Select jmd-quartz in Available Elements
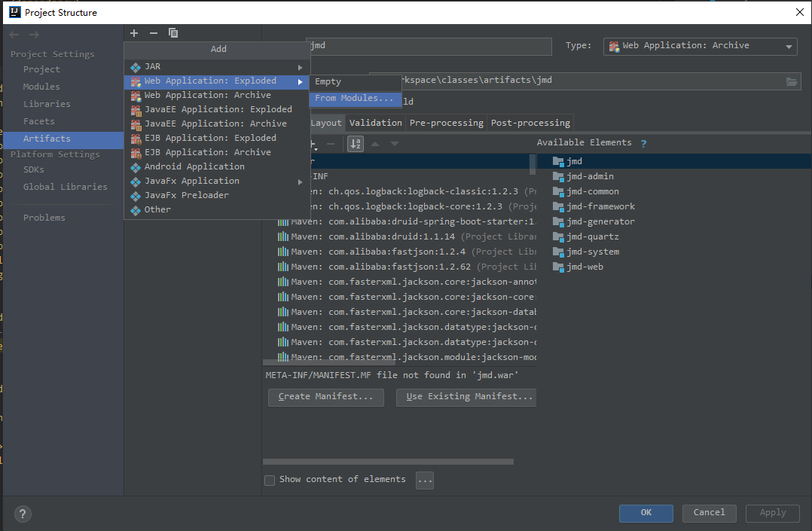 592,237
